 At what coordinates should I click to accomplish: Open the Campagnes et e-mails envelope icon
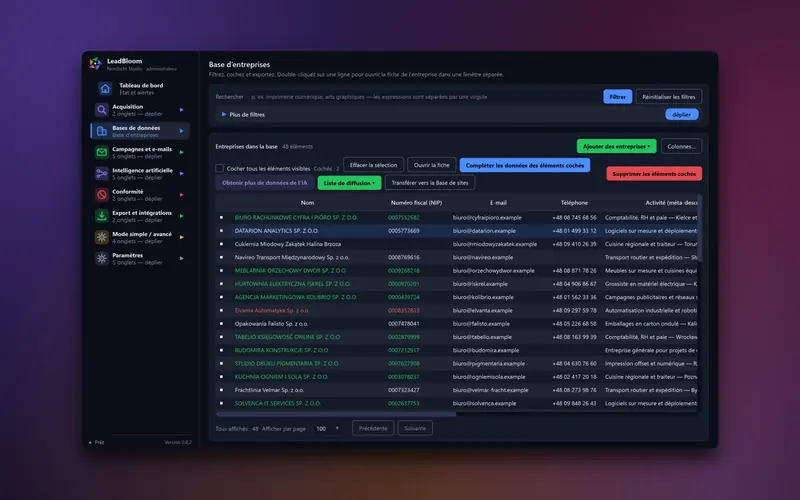[x=102, y=152]
